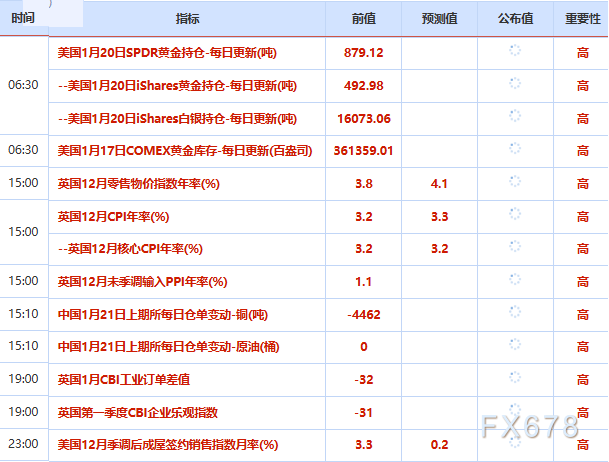Image resolution: width=609 pixels, height=462 pixels.
Task: Open 中国1月21日上期所每日仓单变动-原油 link
Action: tap(168, 347)
